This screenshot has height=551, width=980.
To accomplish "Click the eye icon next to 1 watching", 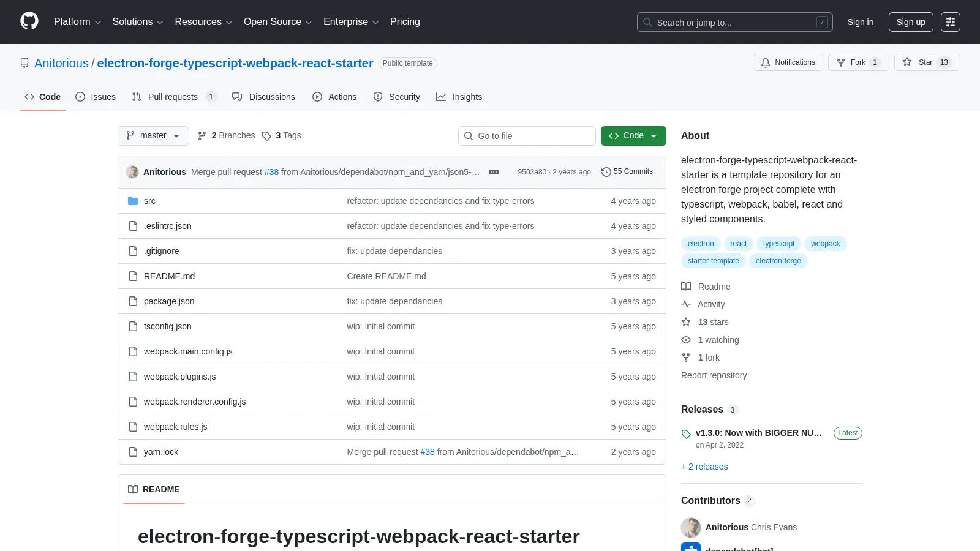I will (686, 340).
